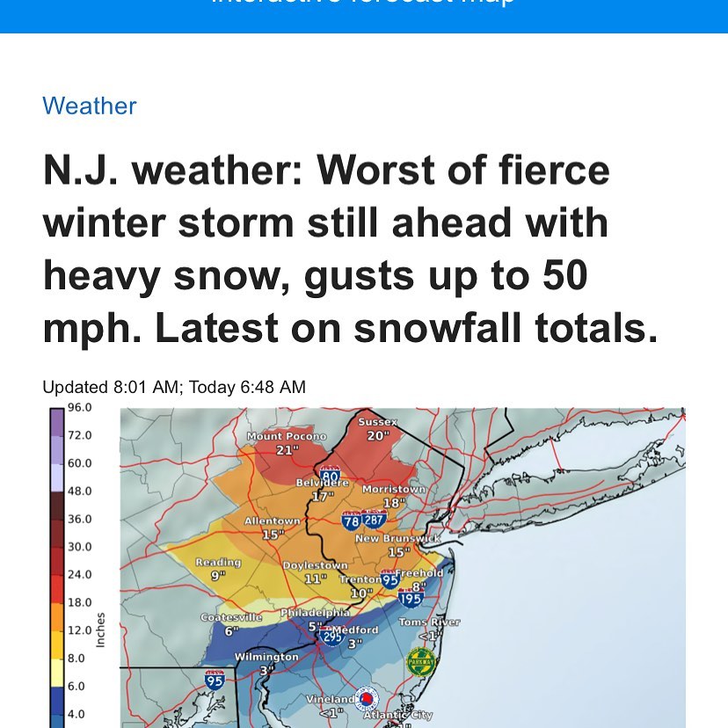Click the Interstate 295 shield near Philadelphia

(x=331, y=636)
